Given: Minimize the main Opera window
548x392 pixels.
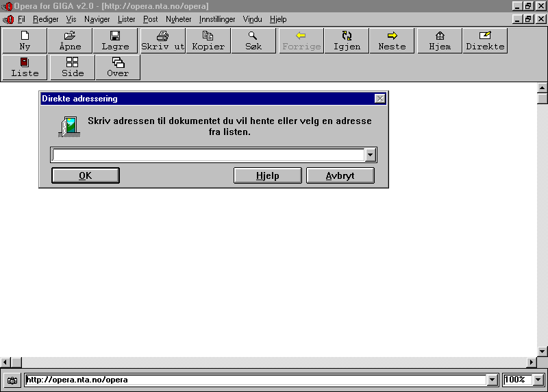Looking at the screenshot, I should tap(517, 6).
